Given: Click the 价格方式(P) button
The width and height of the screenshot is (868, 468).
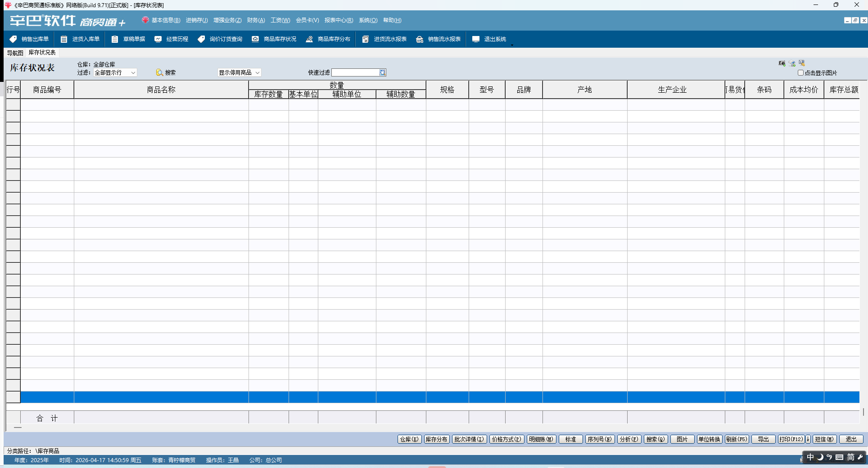Looking at the screenshot, I should (x=506, y=439).
